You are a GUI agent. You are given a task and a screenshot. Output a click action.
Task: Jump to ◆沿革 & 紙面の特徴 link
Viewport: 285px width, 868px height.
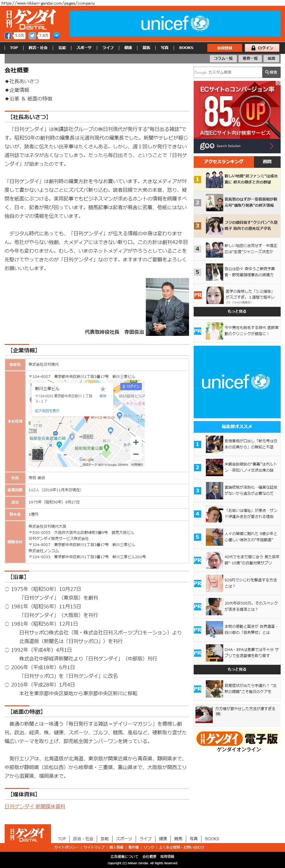coord(29,99)
